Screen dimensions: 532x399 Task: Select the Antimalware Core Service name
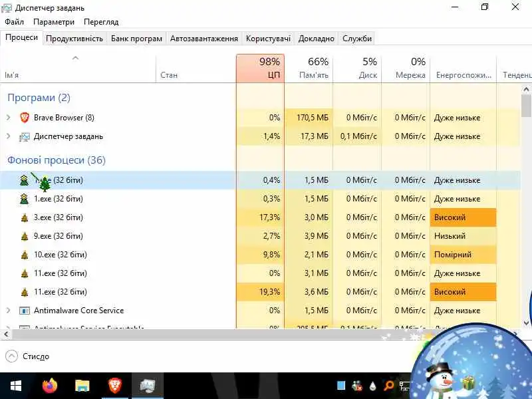(78, 311)
